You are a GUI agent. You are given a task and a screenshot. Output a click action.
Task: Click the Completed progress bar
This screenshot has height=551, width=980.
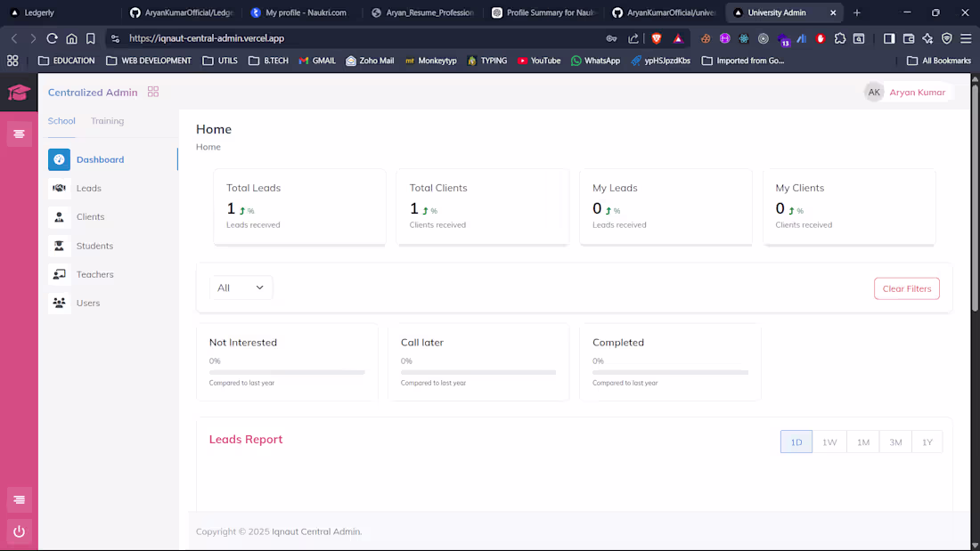670,372
